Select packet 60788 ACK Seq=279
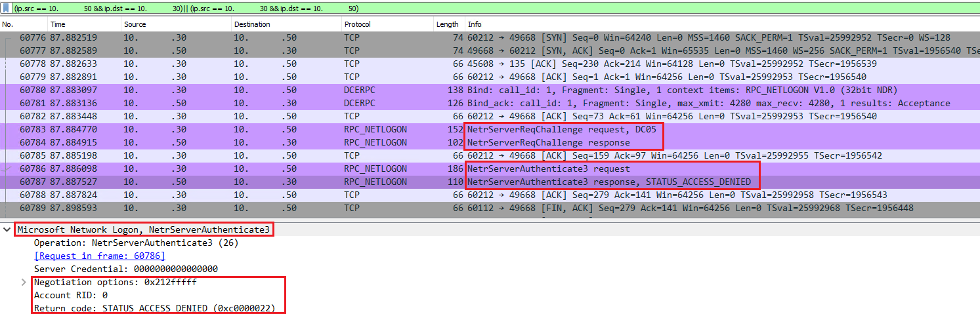 pyautogui.click(x=490, y=195)
